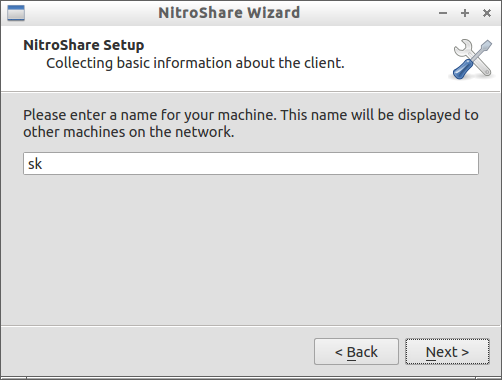Minimize the NitroShare Wizard window
Viewport: 502px width, 380px height.
click(443, 13)
